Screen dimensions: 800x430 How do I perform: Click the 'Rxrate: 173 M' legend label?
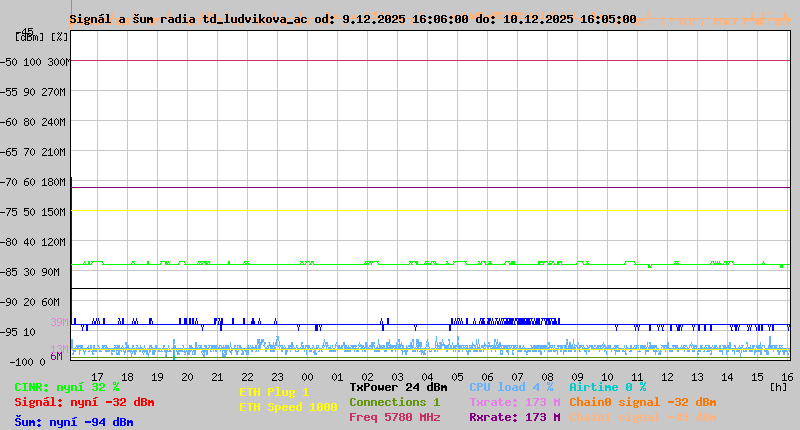pyautogui.click(x=515, y=417)
